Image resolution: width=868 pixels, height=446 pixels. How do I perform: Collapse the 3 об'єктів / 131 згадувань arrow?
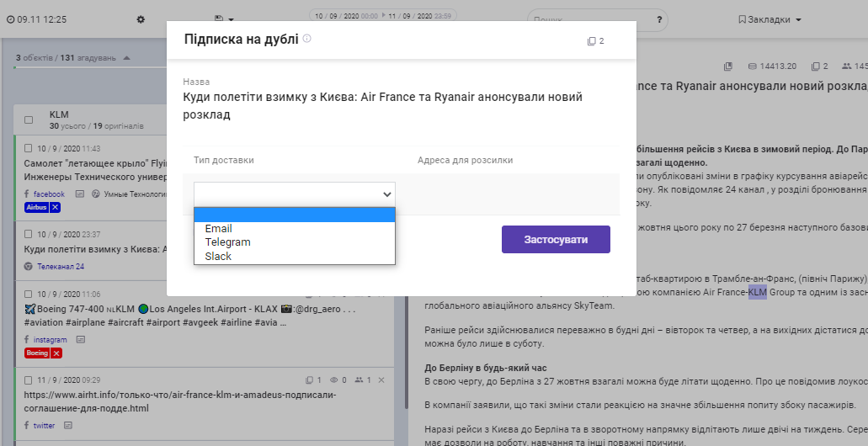tap(127, 57)
